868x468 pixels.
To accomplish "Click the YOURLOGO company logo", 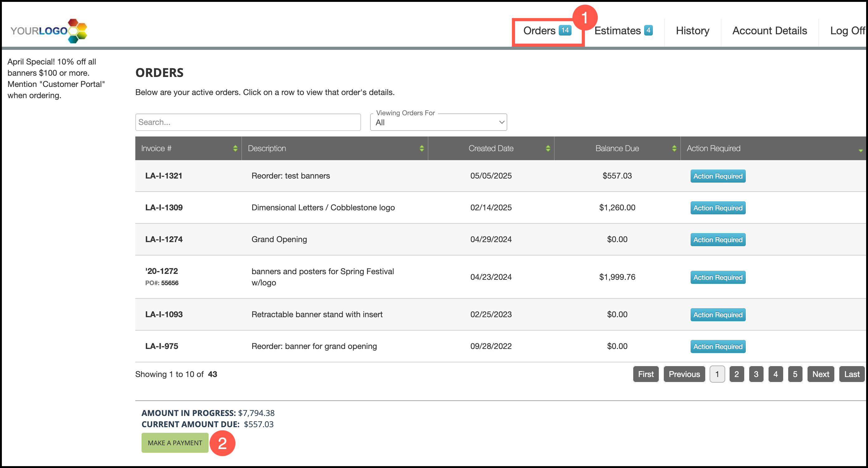I will (x=49, y=31).
